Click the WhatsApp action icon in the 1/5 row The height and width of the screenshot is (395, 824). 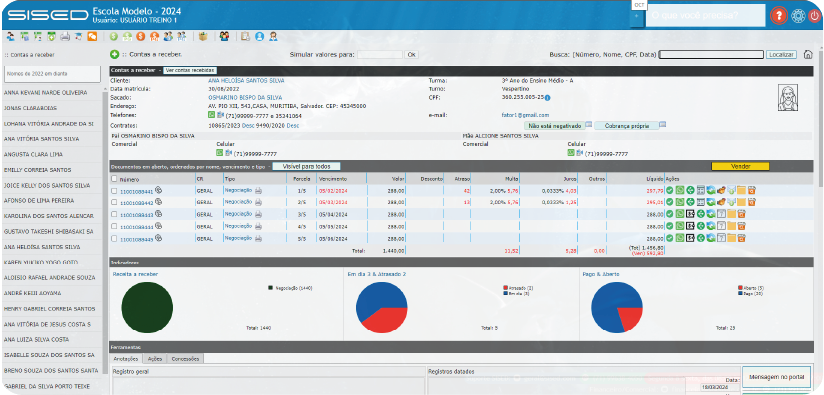pyautogui.click(x=680, y=190)
